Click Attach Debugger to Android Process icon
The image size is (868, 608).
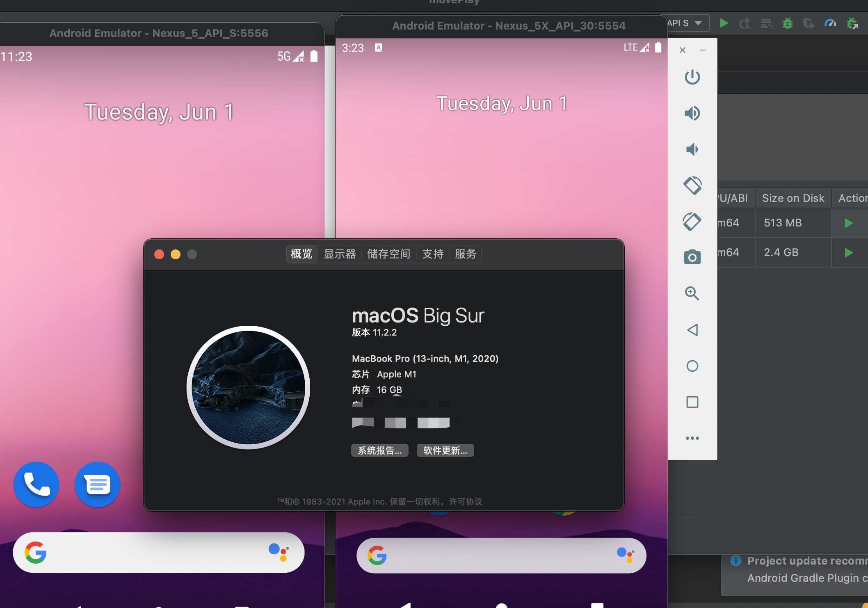pos(852,23)
